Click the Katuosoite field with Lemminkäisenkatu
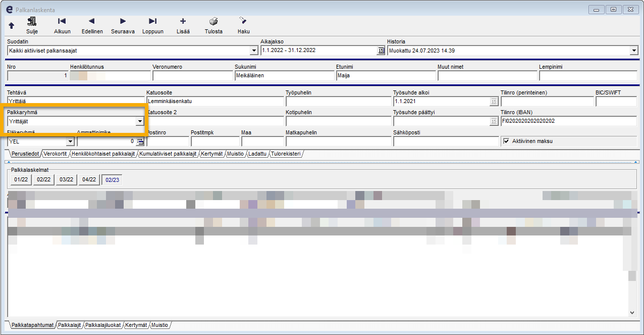 (214, 101)
